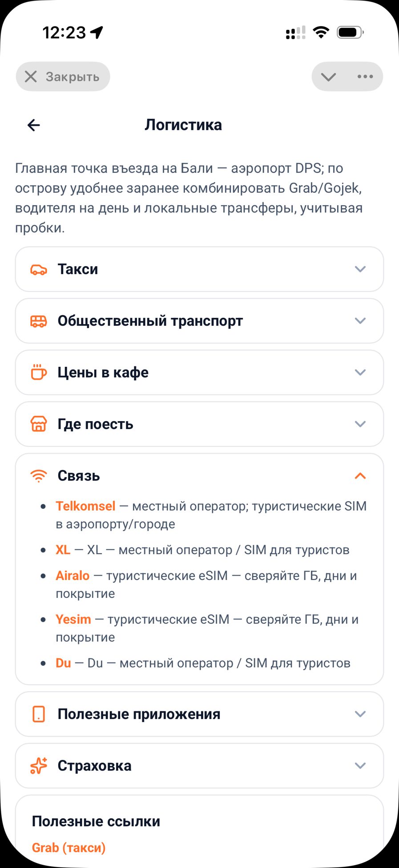The width and height of the screenshot is (399, 868).
Task: Close the page with Закрыть button
Action: tap(63, 77)
